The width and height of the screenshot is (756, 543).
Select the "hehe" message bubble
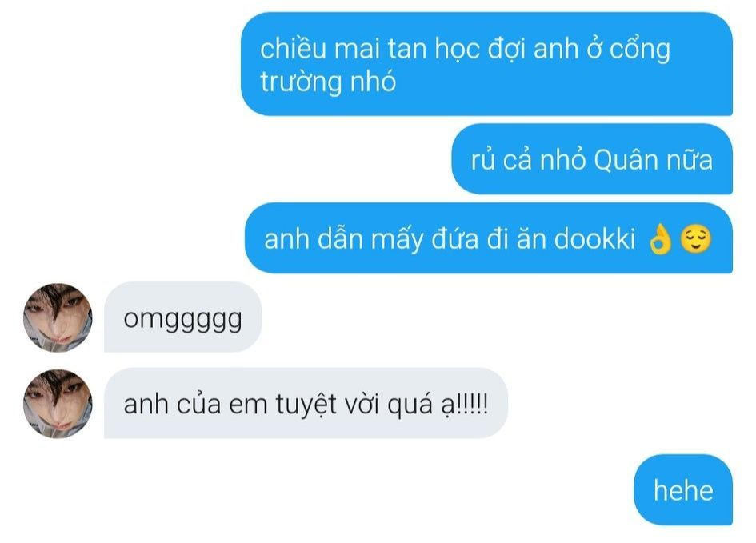coord(683,489)
